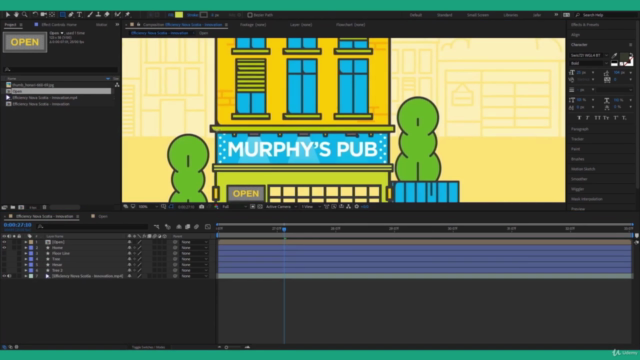Image resolution: width=640 pixels, height=360 pixels.
Task: Select the Zoom magnifier tool
Action: tap(24, 15)
